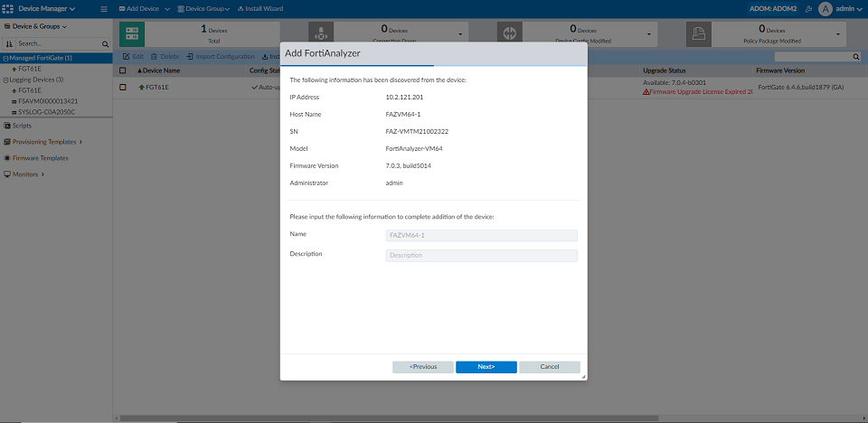Viewport: 868px width, 423px height.
Task: Click the Firmware Version column header
Action: pos(780,70)
